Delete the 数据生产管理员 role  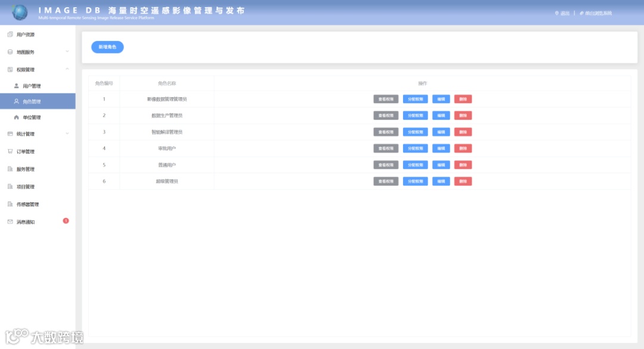pos(463,116)
